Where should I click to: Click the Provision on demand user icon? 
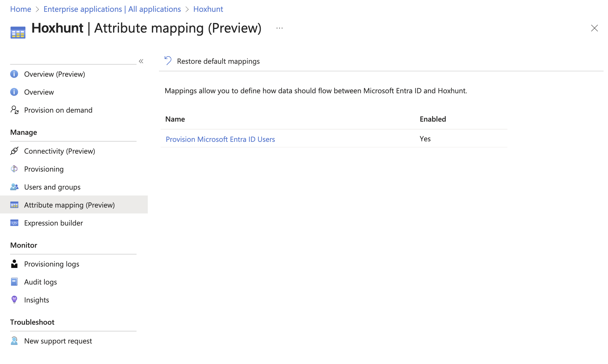point(15,110)
